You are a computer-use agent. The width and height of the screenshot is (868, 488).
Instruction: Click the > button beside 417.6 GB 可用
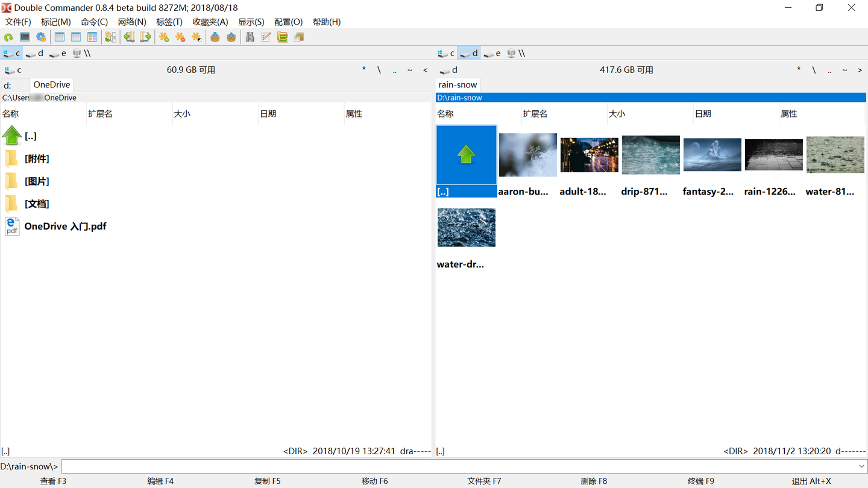pyautogui.click(x=860, y=70)
